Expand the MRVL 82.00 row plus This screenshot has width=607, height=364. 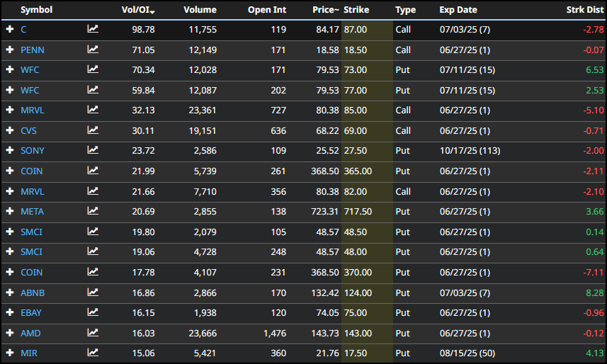point(10,191)
